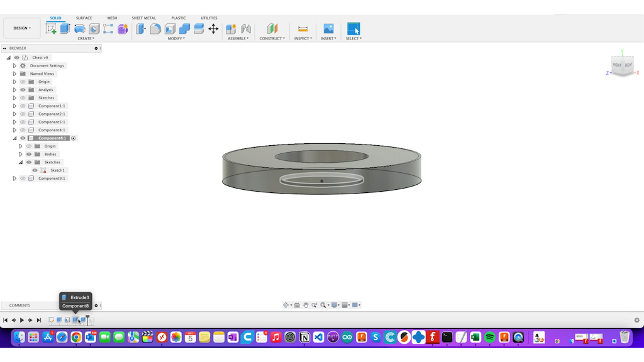Screen dimensions: 644x362
Task: Open Spotify from the dock
Action: click(x=489, y=337)
